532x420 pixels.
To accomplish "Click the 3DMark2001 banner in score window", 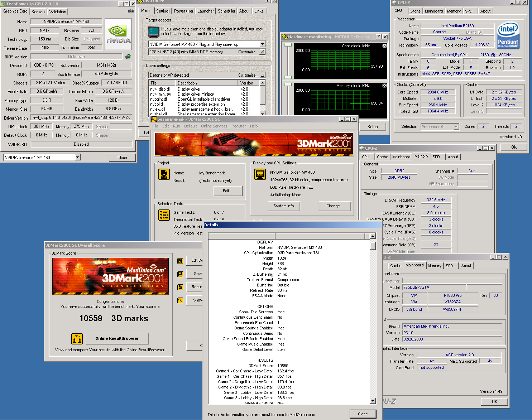I will [111, 276].
